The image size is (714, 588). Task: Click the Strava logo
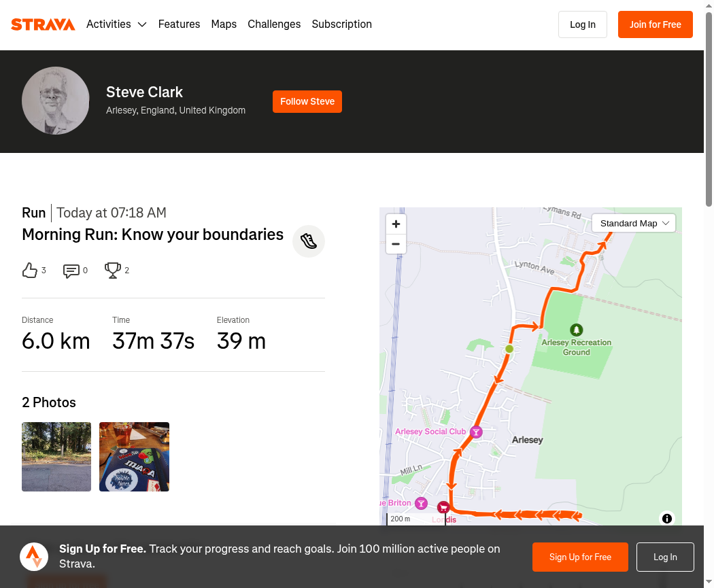coord(43,24)
